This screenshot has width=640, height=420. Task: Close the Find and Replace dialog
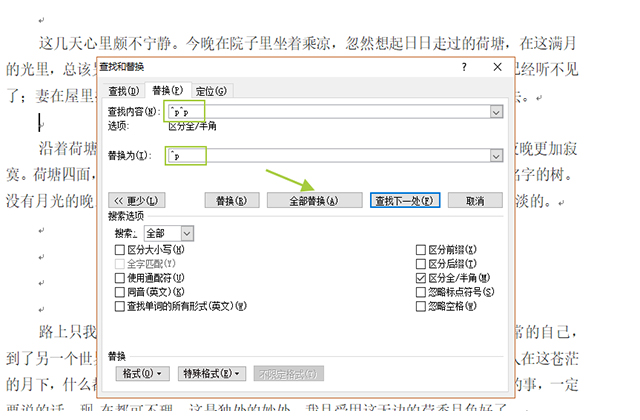tap(497, 67)
